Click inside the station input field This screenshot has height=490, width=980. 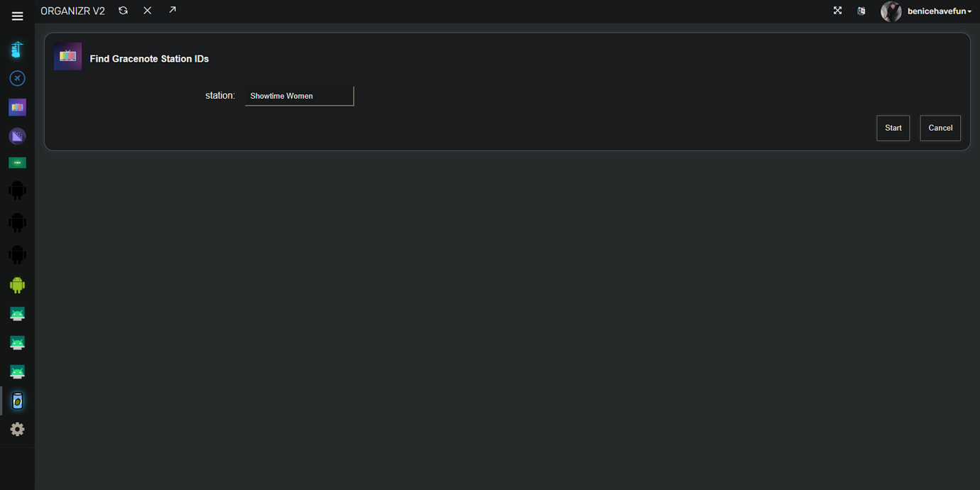[x=298, y=95]
